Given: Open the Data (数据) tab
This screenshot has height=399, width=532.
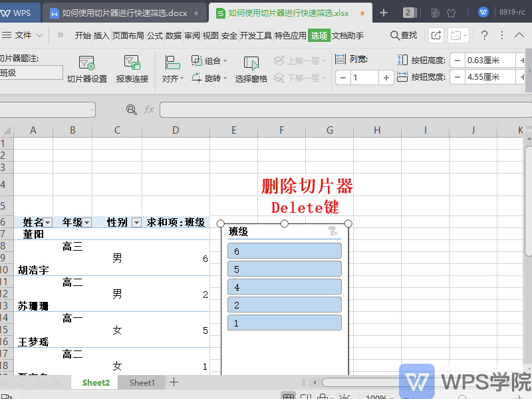Looking at the screenshot, I should (174, 35).
